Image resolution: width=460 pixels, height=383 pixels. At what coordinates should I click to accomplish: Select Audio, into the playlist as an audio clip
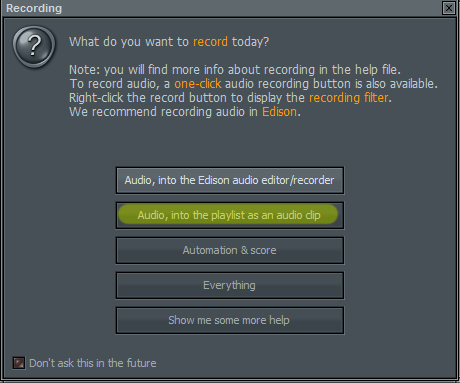click(x=230, y=215)
